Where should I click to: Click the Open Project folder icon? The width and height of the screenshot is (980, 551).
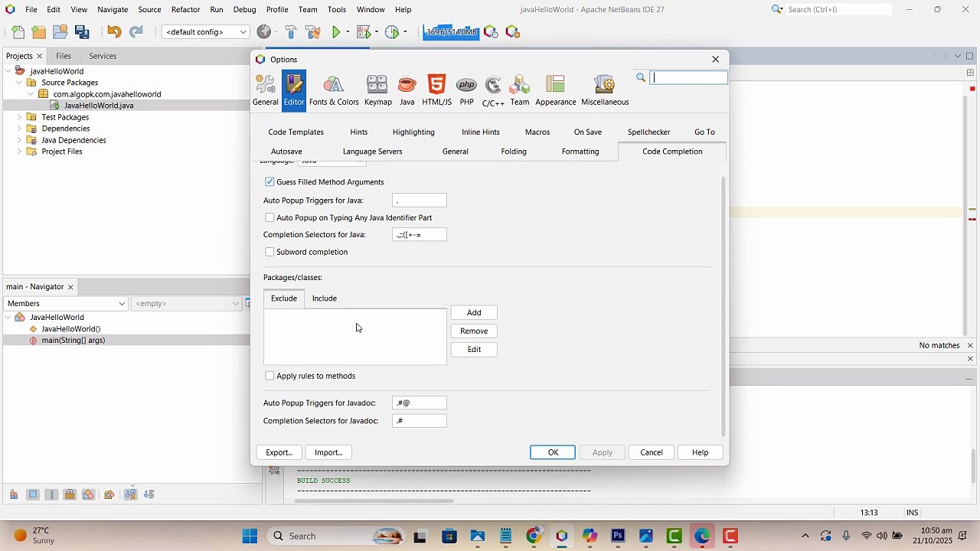pyautogui.click(x=60, y=32)
